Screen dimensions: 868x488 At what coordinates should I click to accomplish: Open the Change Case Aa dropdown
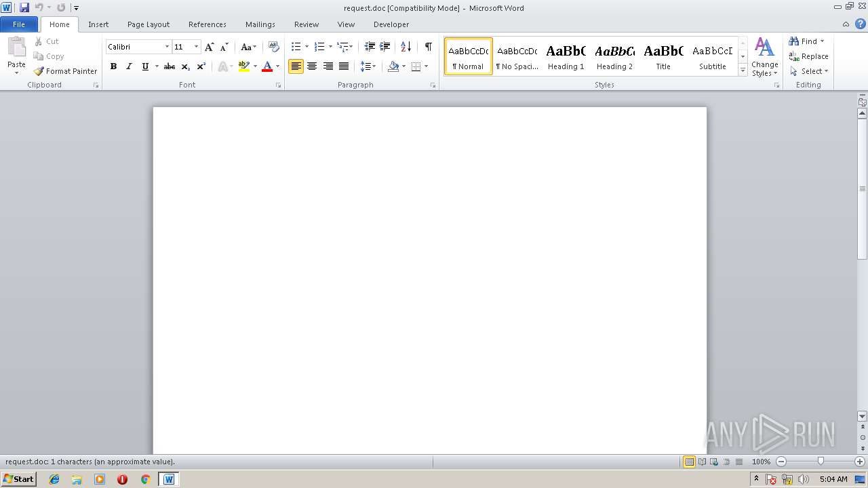[x=248, y=47]
